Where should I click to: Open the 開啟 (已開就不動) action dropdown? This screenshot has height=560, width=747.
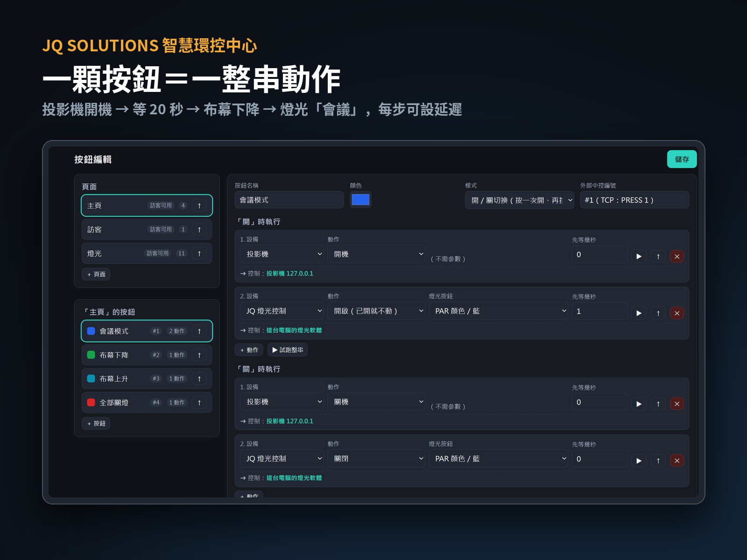pos(376,311)
